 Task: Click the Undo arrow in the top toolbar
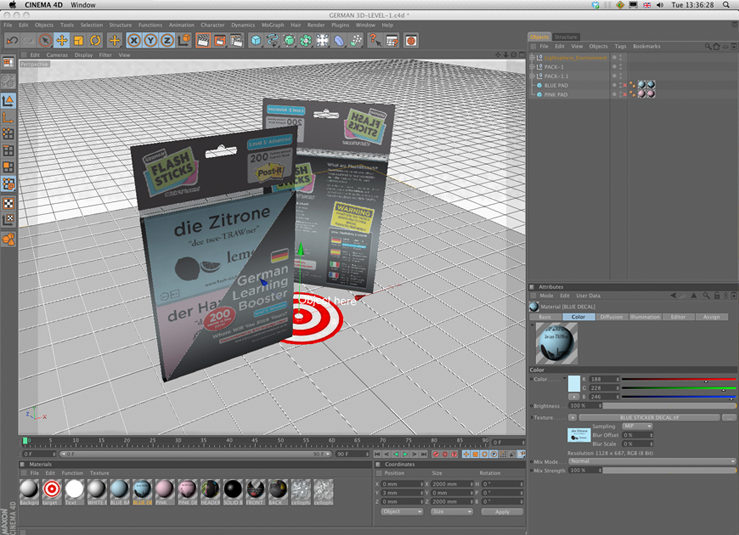click(x=12, y=41)
